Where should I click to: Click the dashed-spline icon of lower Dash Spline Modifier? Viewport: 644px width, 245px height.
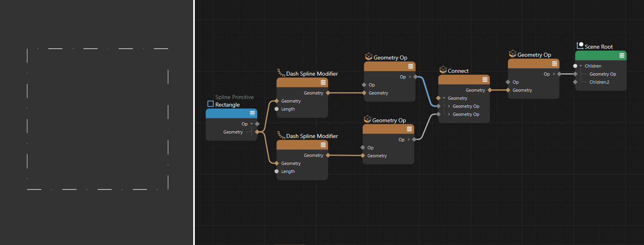281,135
